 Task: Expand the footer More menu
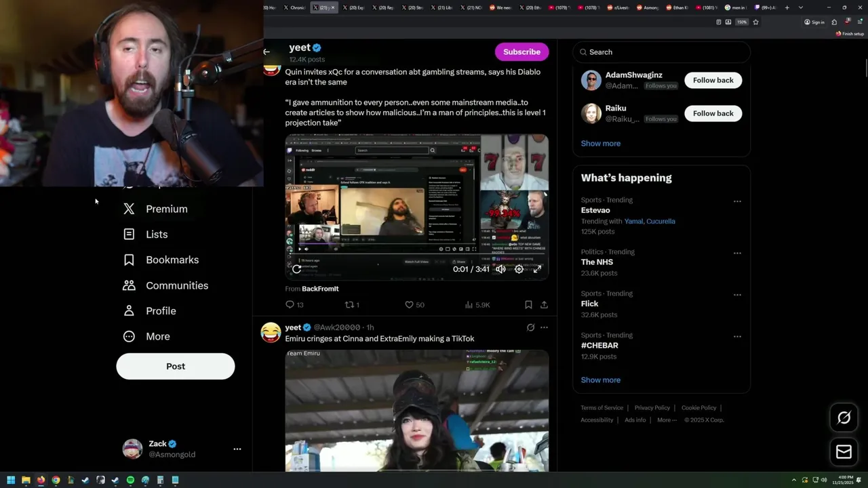pos(667,420)
